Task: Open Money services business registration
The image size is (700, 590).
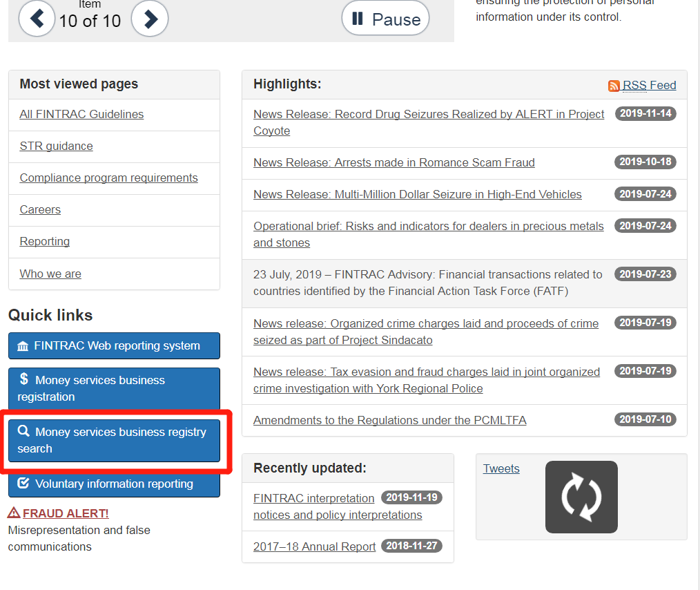Action: pos(115,388)
